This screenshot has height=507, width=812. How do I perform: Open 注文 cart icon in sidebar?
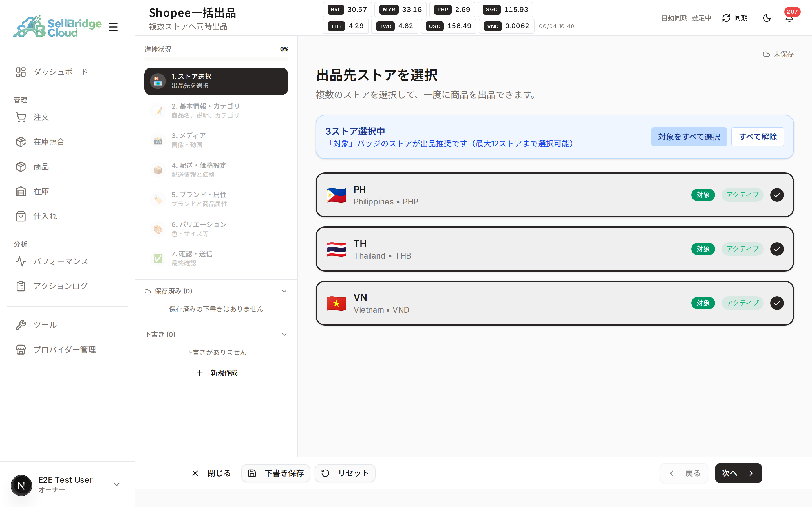click(21, 117)
